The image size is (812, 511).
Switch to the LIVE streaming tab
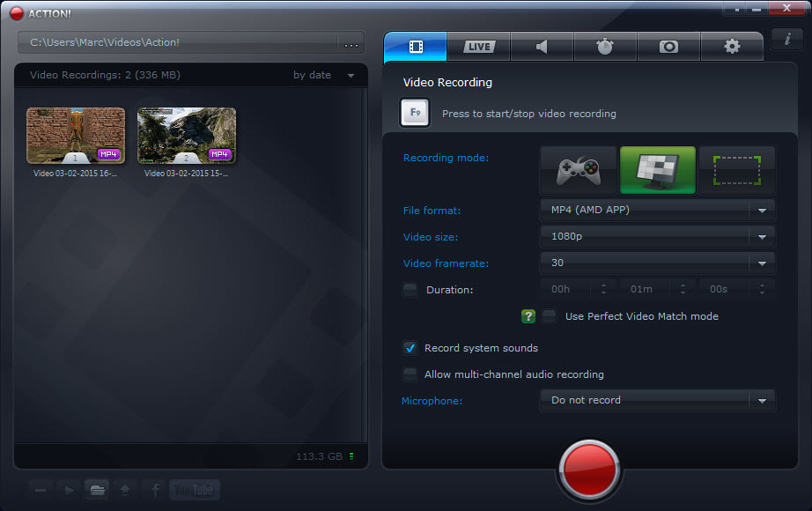tap(479, 47)
